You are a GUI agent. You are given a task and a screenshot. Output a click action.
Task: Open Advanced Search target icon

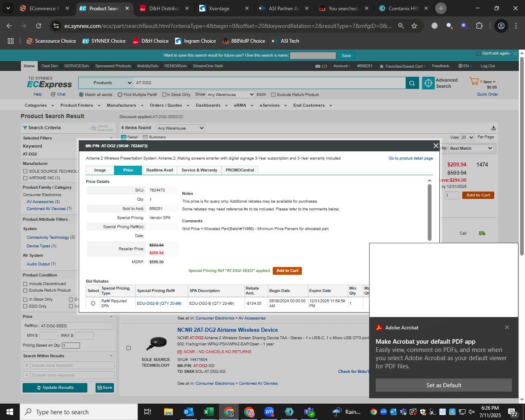coord(428,83)
